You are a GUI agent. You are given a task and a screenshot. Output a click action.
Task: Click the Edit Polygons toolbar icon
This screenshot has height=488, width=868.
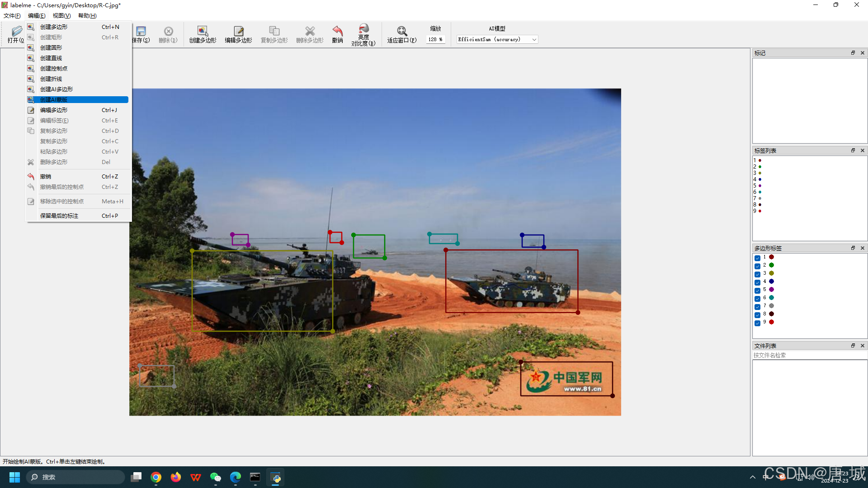coord(238,32)
